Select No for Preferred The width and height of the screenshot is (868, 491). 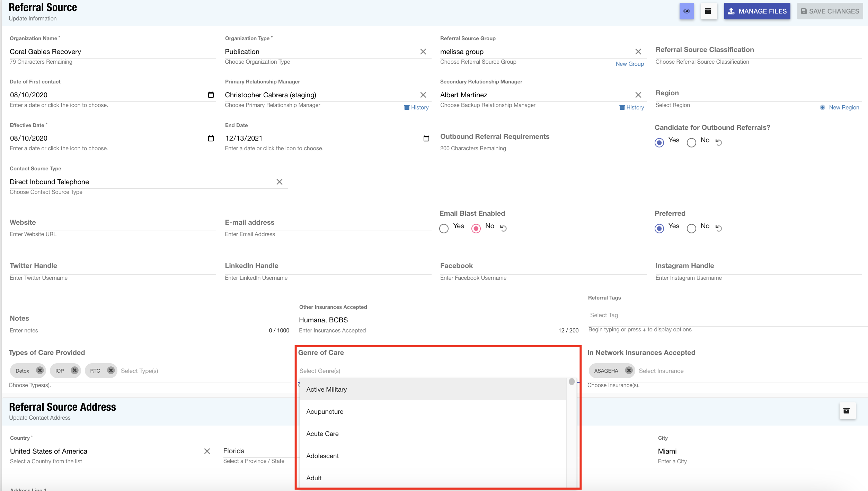tap(691, 228)
